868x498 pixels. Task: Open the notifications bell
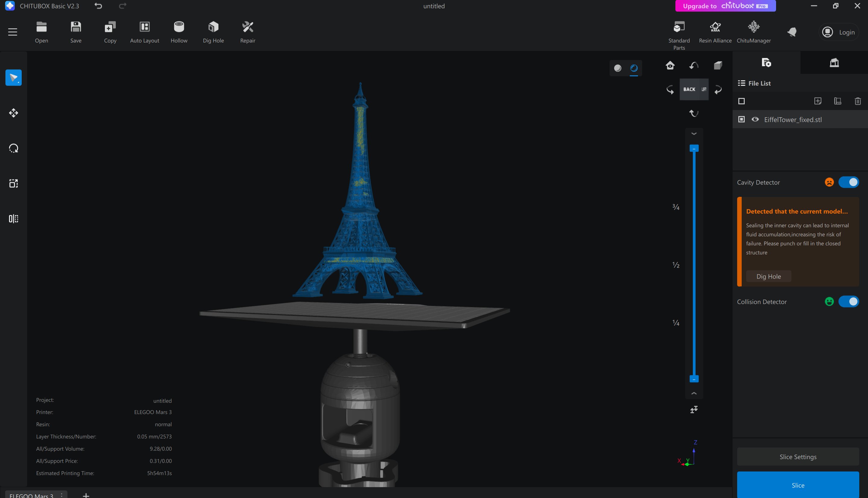point(792,32)
